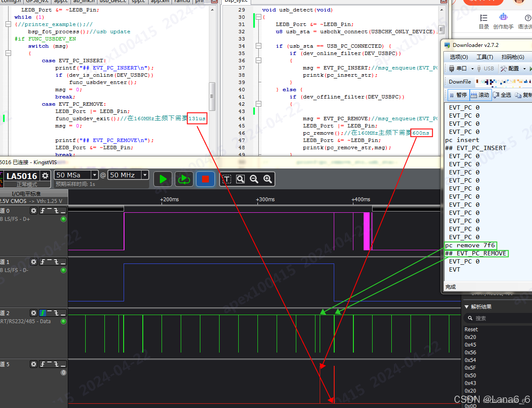Collapse the 解析结果 panel
Screen dimensions: 532x408
(466, 307)
